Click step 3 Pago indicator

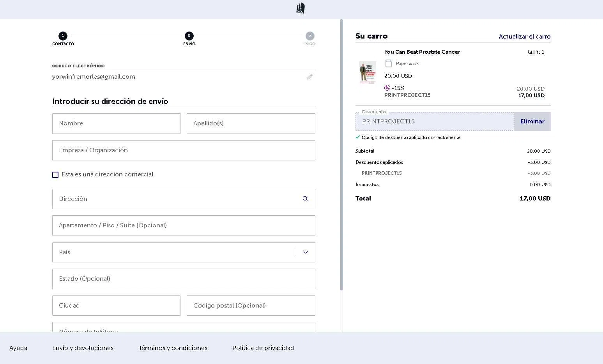point(310,36)
